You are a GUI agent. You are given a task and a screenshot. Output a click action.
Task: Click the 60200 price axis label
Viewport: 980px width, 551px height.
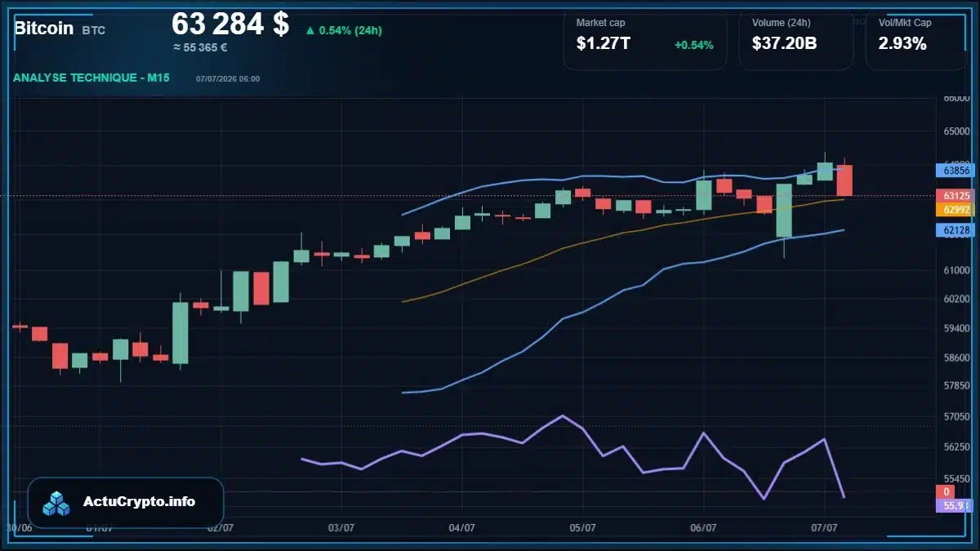(x=956, y=300)
